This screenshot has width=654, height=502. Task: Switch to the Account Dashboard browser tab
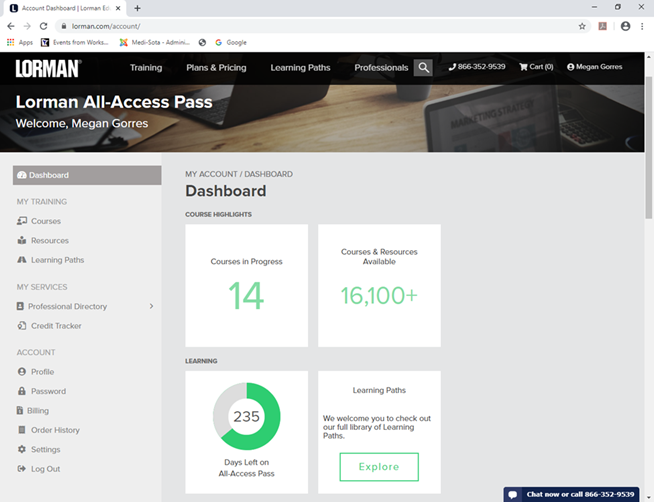pos(66,8)
